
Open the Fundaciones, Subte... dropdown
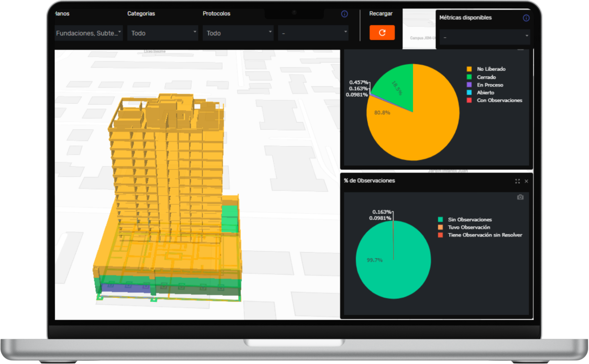pos(89,33)
